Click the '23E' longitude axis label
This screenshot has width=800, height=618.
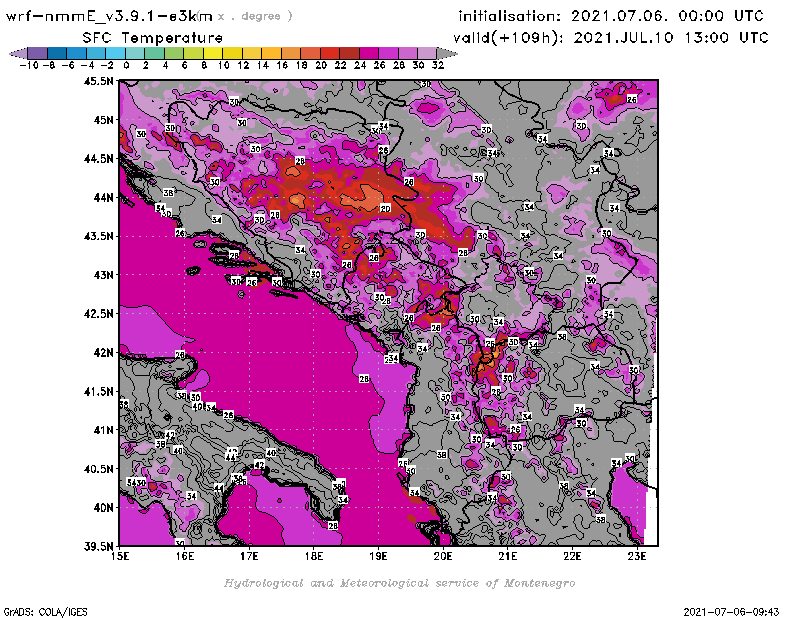pos(637,556)
